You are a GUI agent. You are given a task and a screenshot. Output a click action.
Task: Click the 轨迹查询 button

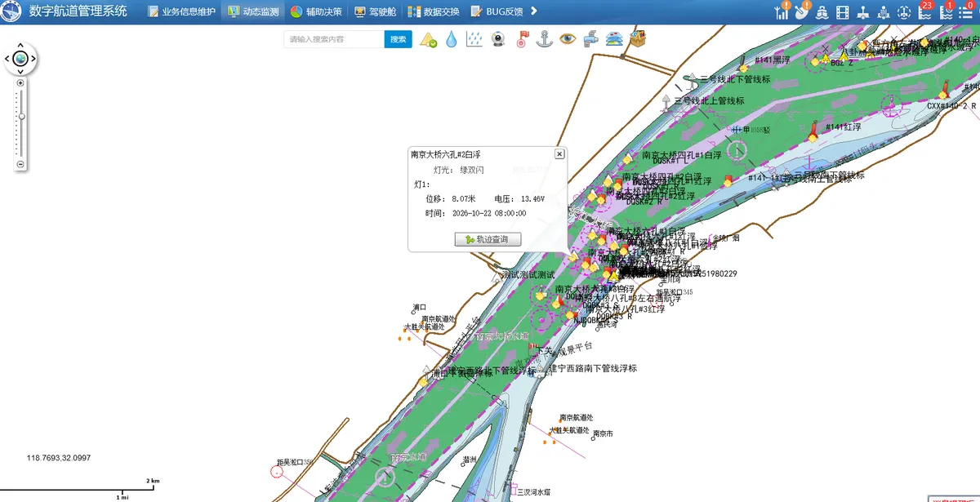488,239
